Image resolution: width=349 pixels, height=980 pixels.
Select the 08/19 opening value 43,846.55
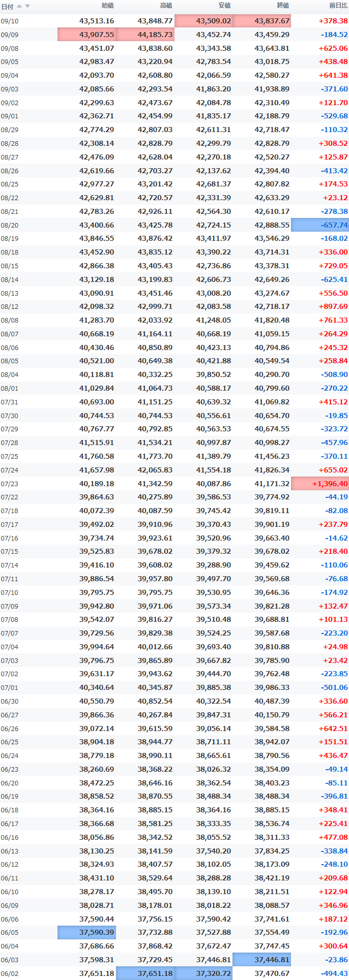point(97,239)
